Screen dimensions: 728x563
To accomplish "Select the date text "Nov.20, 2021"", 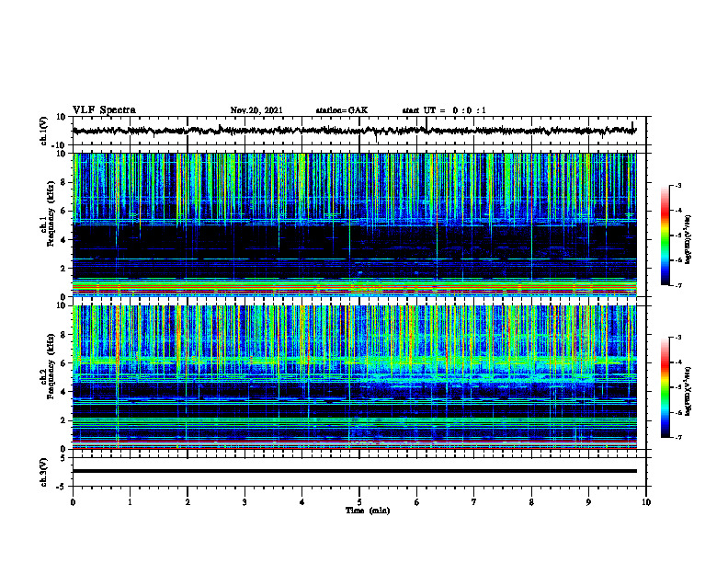I will 256,110.
